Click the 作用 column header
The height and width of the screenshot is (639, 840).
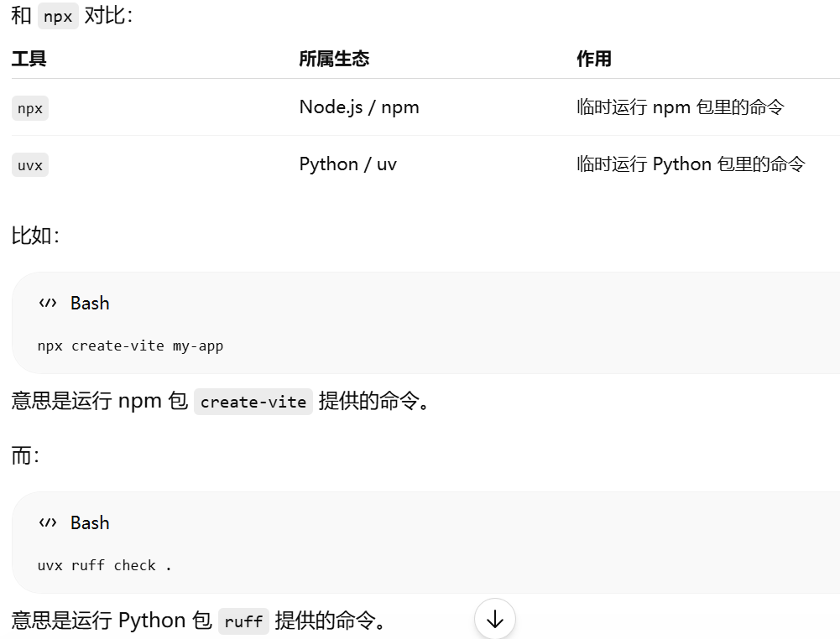coord(594,59)
